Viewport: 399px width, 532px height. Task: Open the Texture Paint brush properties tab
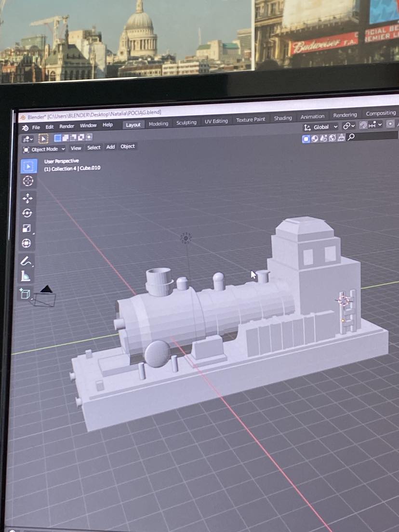click(341, 137)
